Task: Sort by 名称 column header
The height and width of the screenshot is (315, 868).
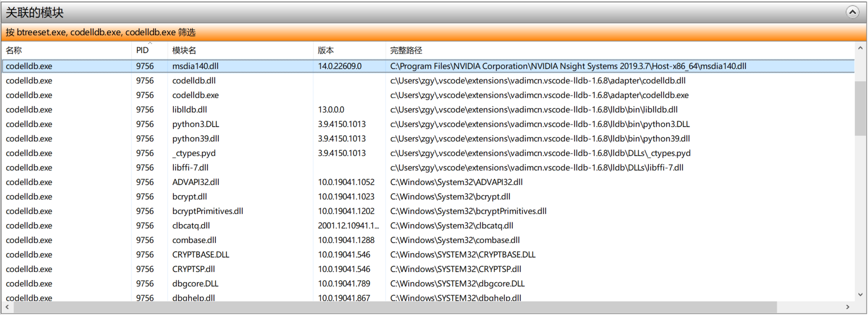Action: [67, 50]
